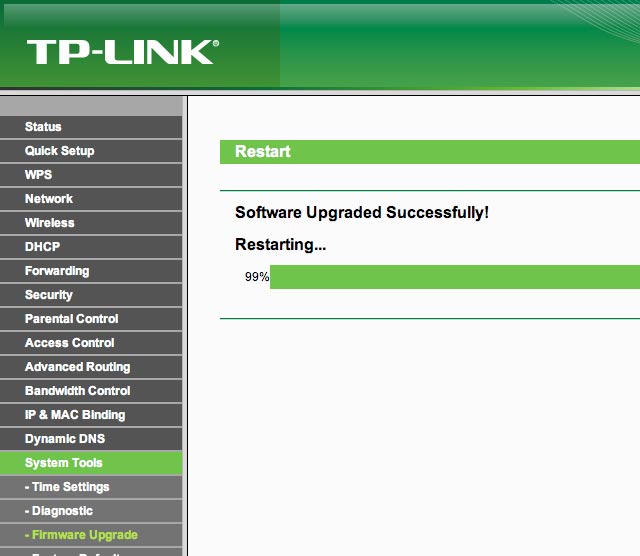Collapse the System Tools menu

64,463
